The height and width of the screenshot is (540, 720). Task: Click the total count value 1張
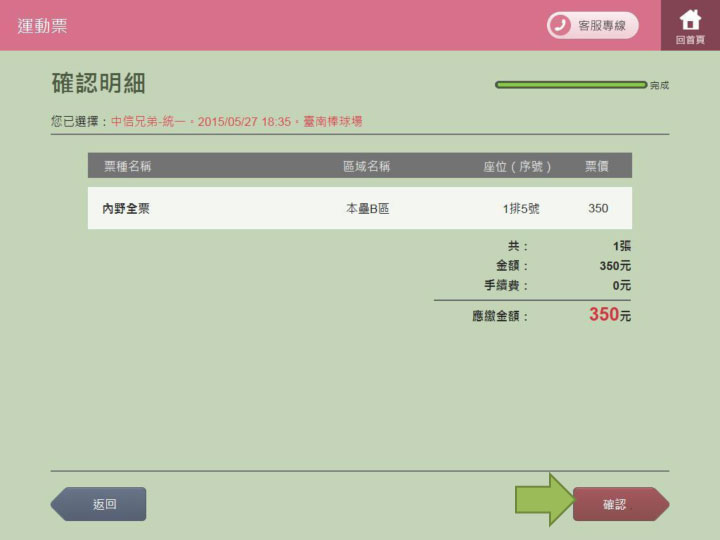point(622,246)
